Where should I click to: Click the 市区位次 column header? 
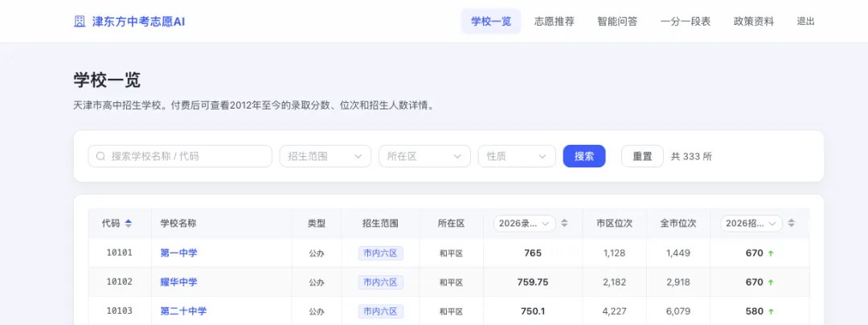tap(615, 223)
